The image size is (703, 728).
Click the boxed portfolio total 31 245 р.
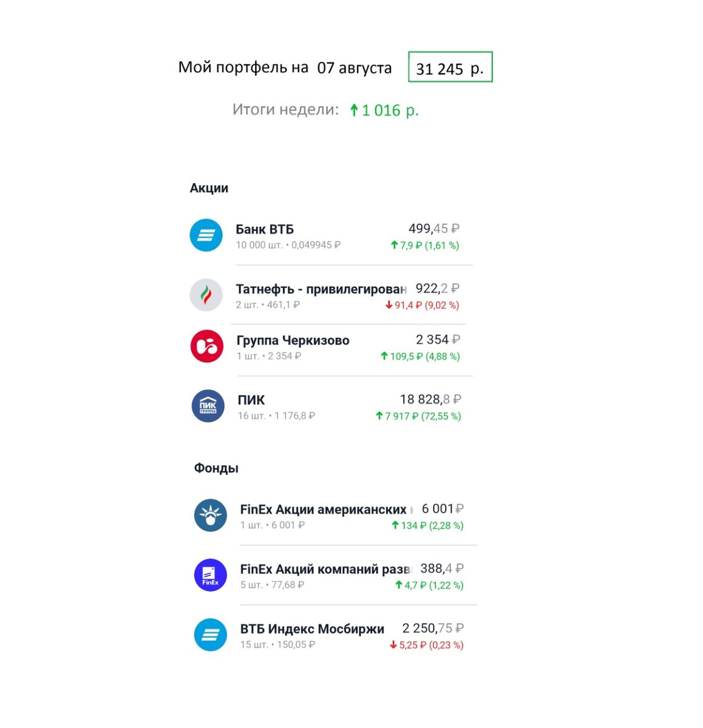point(450,67)
